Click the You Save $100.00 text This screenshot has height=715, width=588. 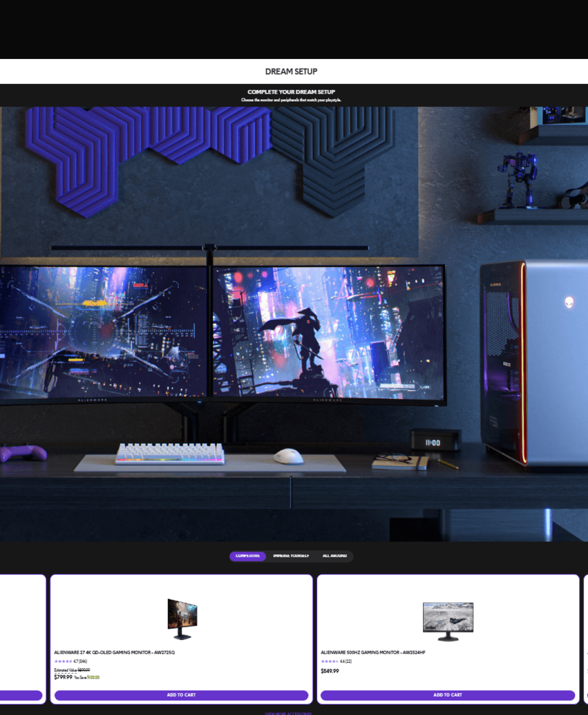87,678
